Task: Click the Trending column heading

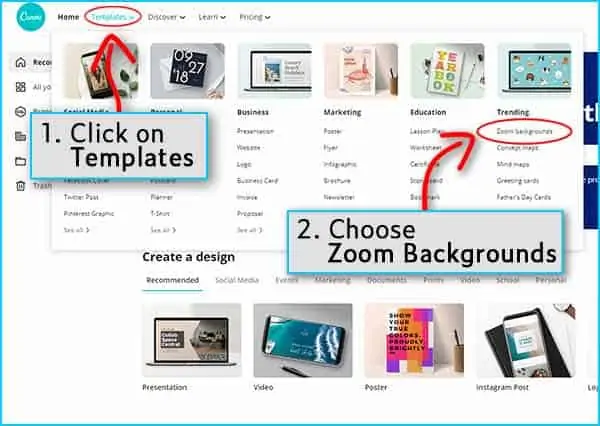Action: pyautogui.click(x=513, y=112)
